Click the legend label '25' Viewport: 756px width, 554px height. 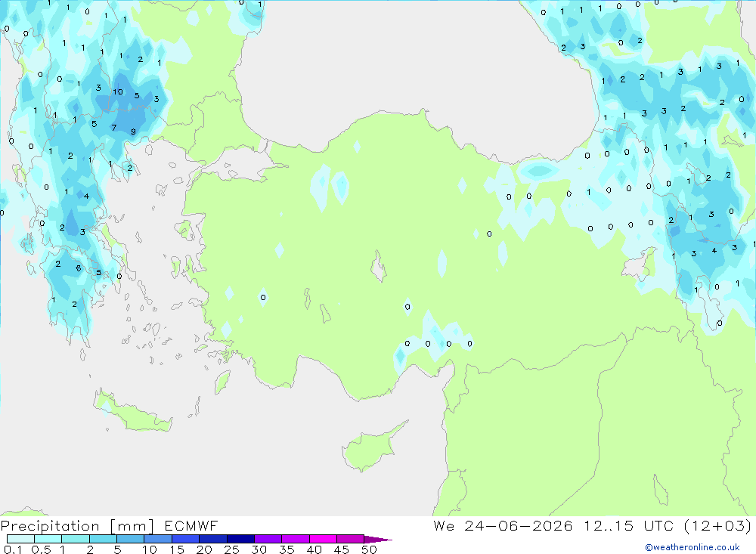(231, 549)
